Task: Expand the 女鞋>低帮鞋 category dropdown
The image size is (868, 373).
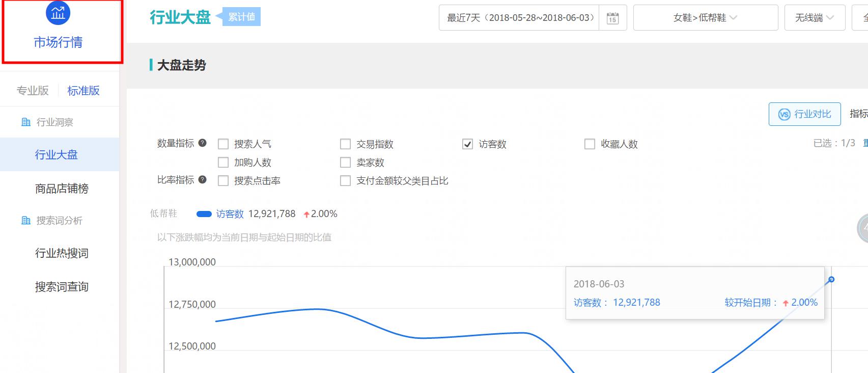Action: pos(705,18)
